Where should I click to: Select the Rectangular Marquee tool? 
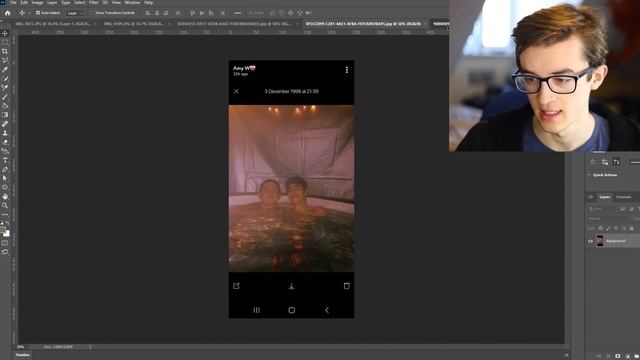point(5,42)
